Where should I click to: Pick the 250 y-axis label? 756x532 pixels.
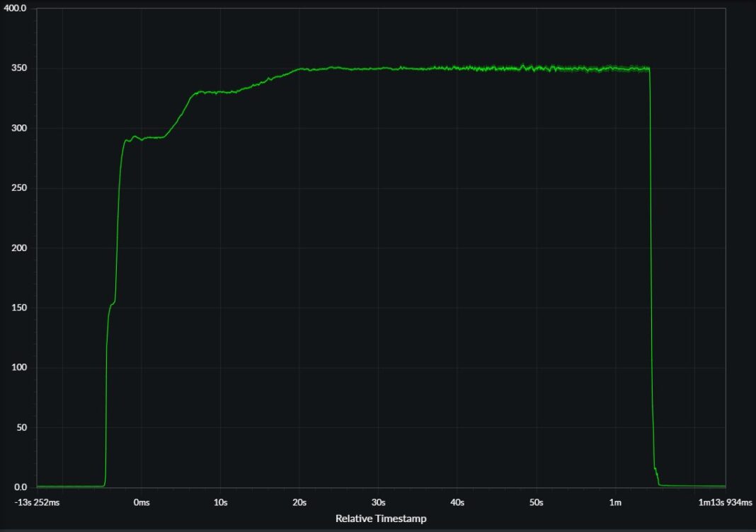click(19, 188)
